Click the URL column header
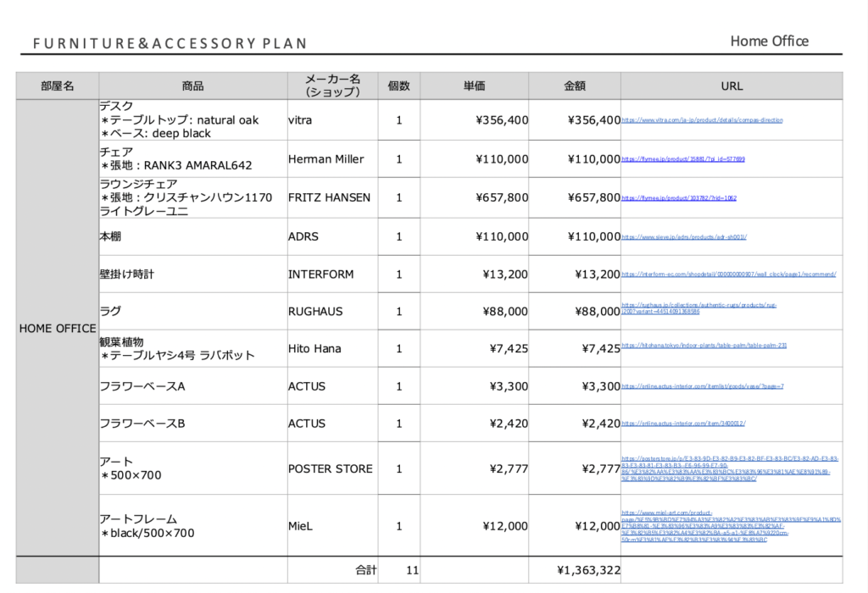The height and width of the screenshot is (593, 868). [732, 86]
